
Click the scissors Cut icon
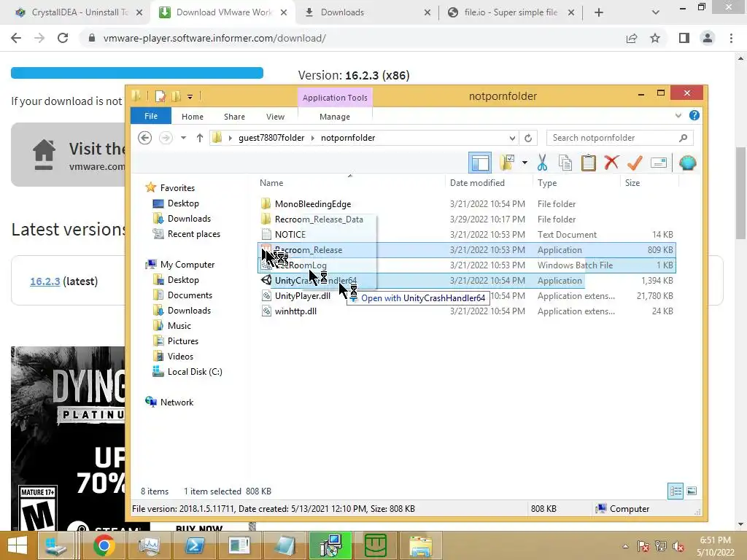pyautogui.click(x=542, y=163)
